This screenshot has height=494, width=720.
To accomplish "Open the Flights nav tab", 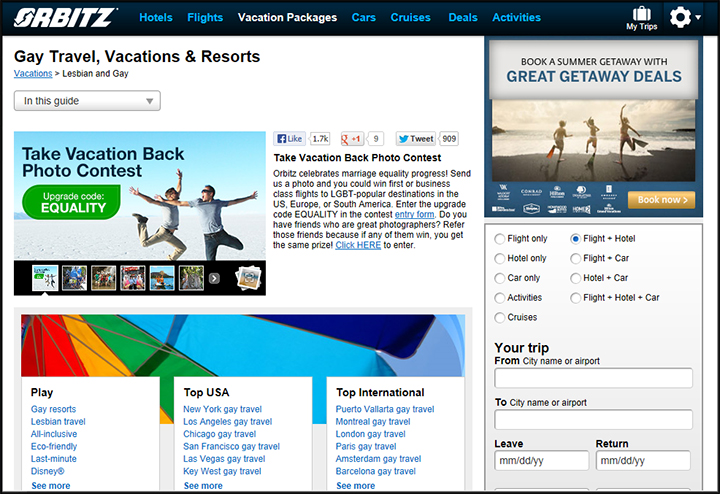I will [205, 17].
